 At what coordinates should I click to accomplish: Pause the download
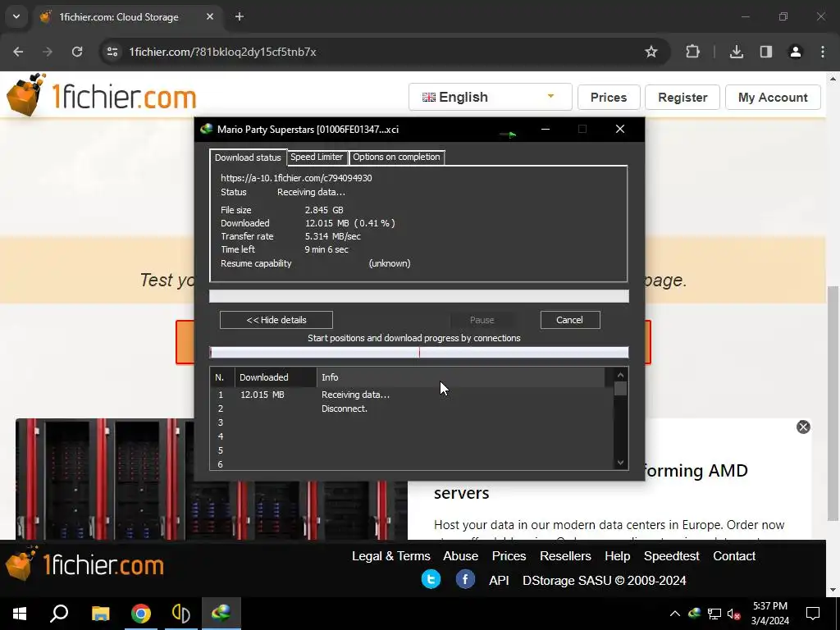[482, 320]
